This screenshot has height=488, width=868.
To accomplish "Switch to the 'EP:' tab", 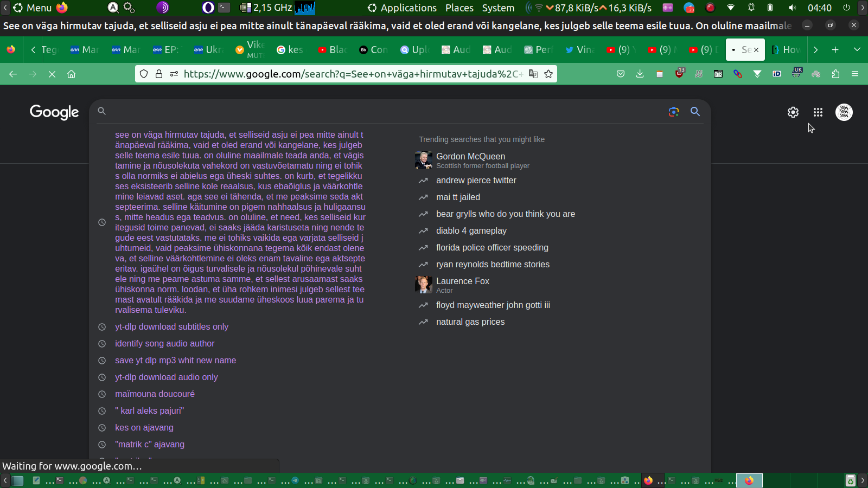I will click(165, 50).
